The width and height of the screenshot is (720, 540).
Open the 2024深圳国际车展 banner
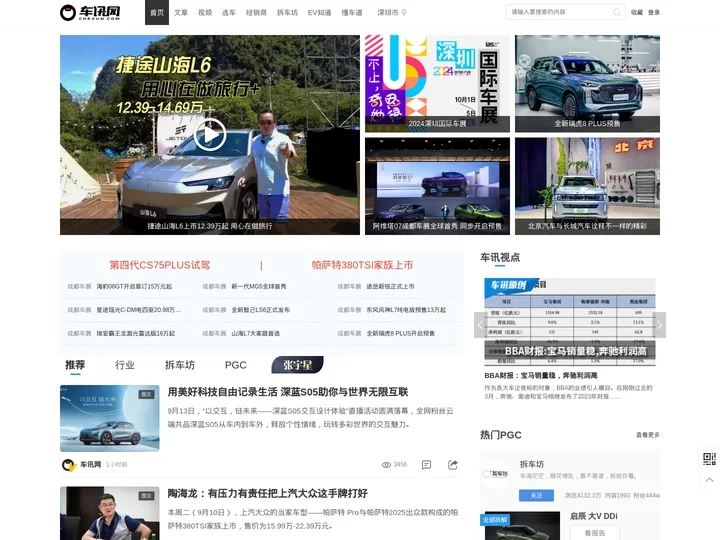[x=437, y=84]
